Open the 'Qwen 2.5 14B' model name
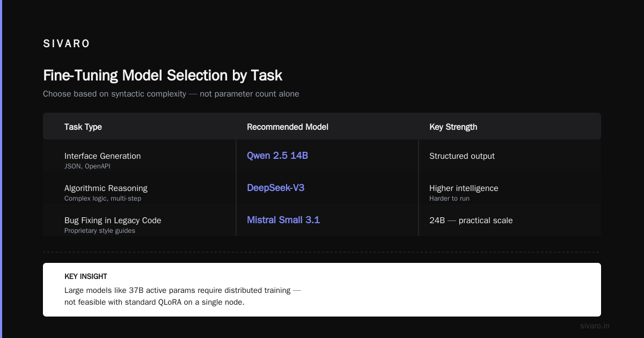This screenshot has height=338, width=644. click(277, 156)
